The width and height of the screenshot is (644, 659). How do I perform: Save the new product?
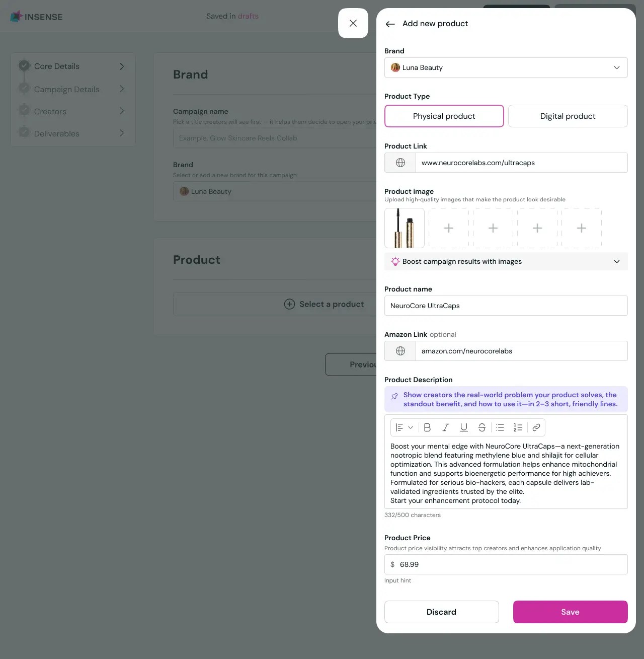tap(570, 612)
